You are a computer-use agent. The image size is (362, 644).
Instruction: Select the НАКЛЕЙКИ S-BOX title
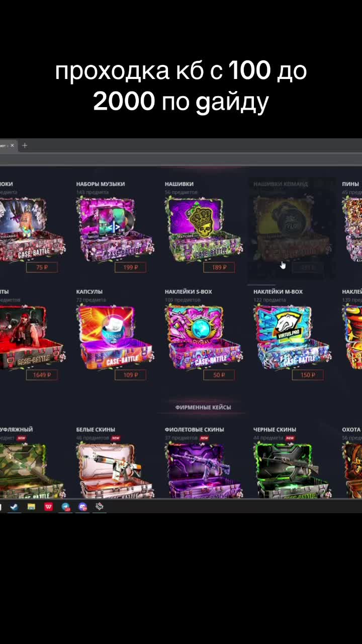point(189,292)
